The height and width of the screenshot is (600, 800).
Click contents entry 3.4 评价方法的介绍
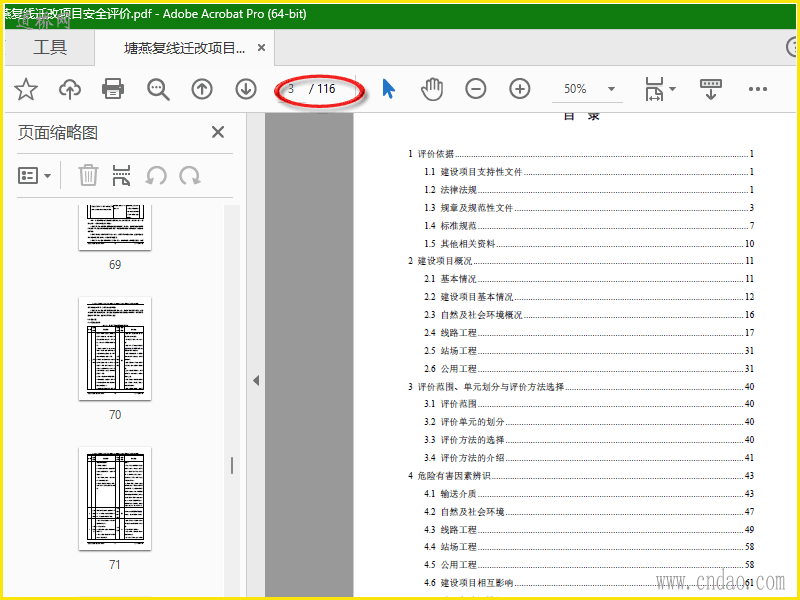tap(589, 457)
